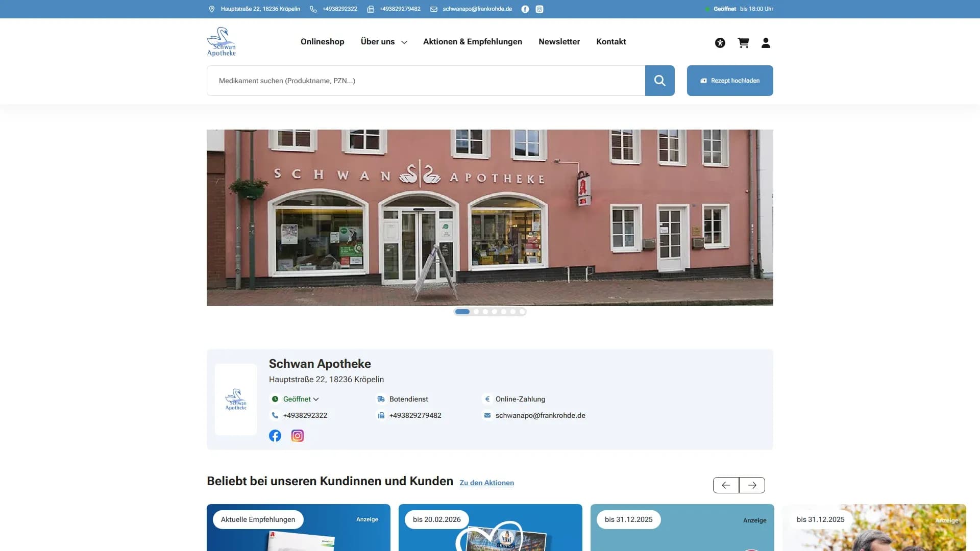Visit the Facebook page via the info card icon

pos(275,435)
